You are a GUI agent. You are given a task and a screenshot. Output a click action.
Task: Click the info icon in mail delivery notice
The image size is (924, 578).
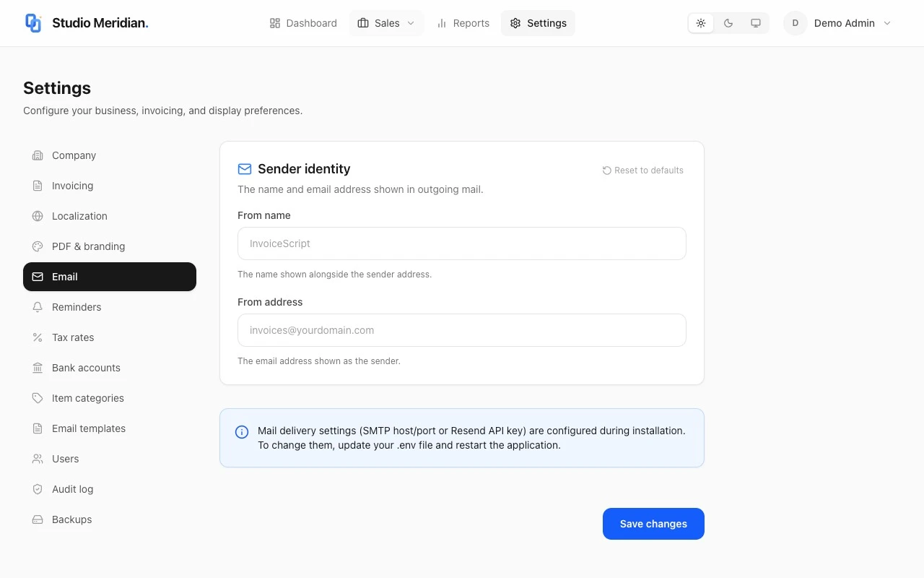242,432
